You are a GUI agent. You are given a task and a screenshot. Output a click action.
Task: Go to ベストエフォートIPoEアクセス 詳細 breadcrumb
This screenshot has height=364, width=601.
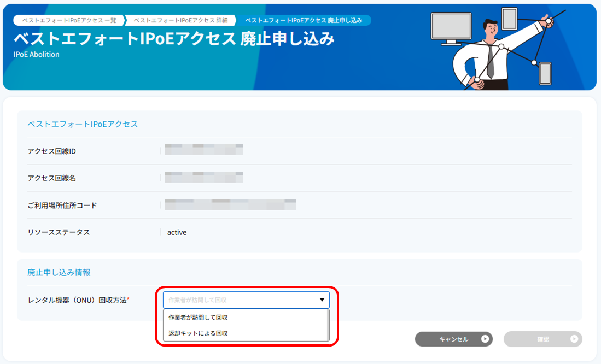click(x=180, y=20)
